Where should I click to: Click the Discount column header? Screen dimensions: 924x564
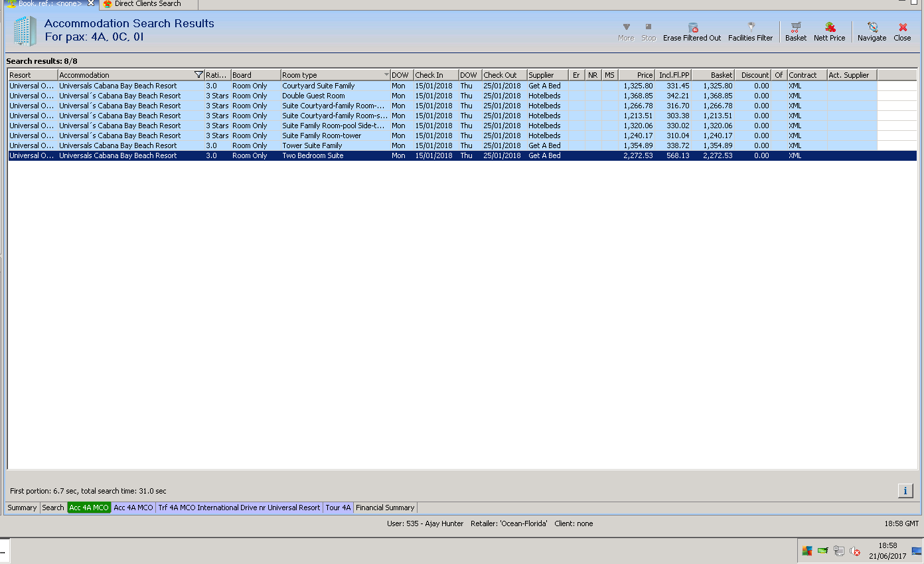click(753, 75)
